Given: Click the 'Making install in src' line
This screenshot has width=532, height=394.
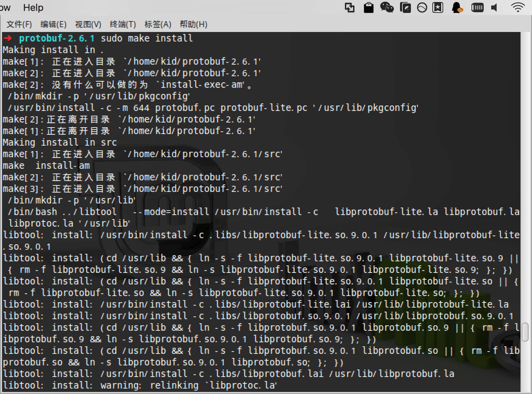Looking at the screenshot, I should [60, 142].
